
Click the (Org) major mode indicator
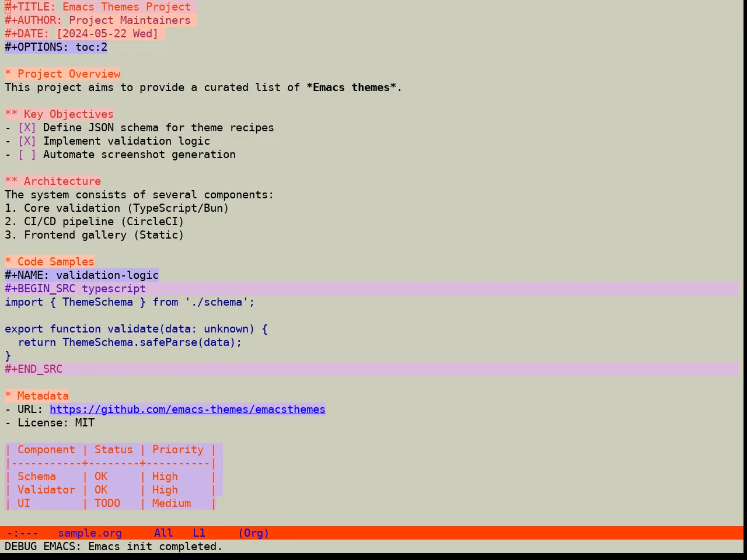[x=253, y=533]
